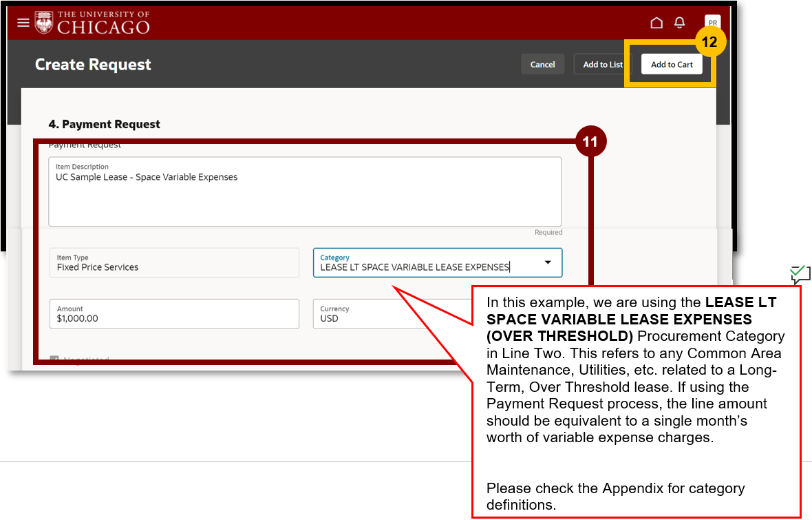Expand the Category dropdown arrow

547,262
